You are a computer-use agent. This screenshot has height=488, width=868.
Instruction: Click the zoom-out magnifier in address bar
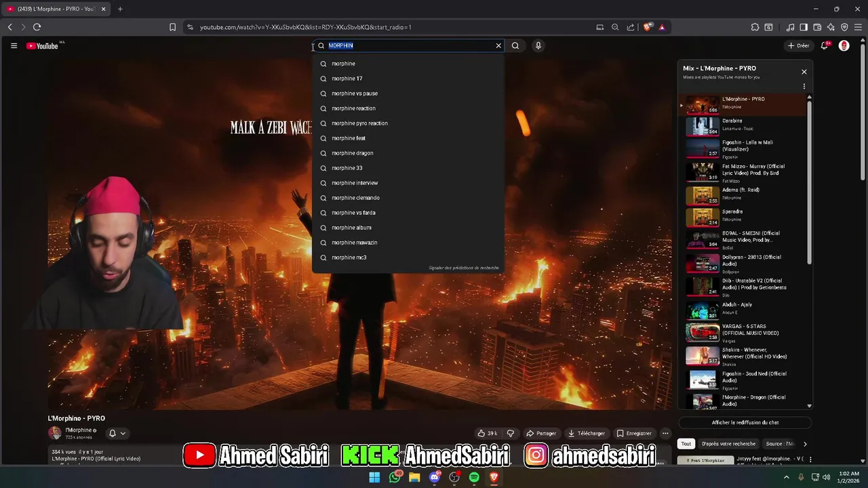[x=615, y=27]
